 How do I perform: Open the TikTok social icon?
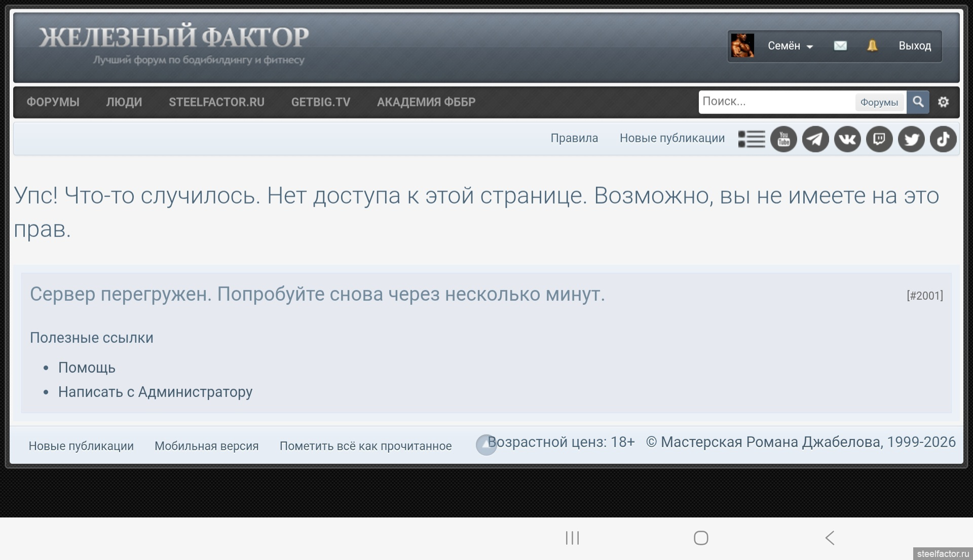click(x=943, y=139)
